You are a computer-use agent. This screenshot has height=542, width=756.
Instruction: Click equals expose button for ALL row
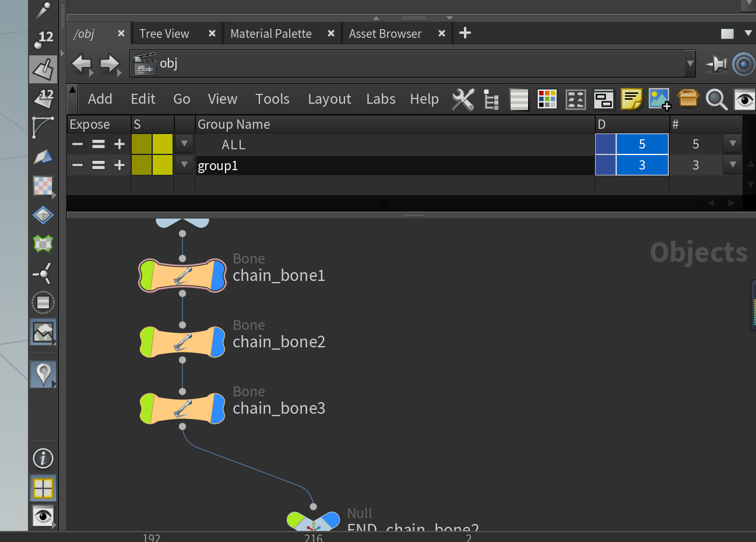(99, 144)
